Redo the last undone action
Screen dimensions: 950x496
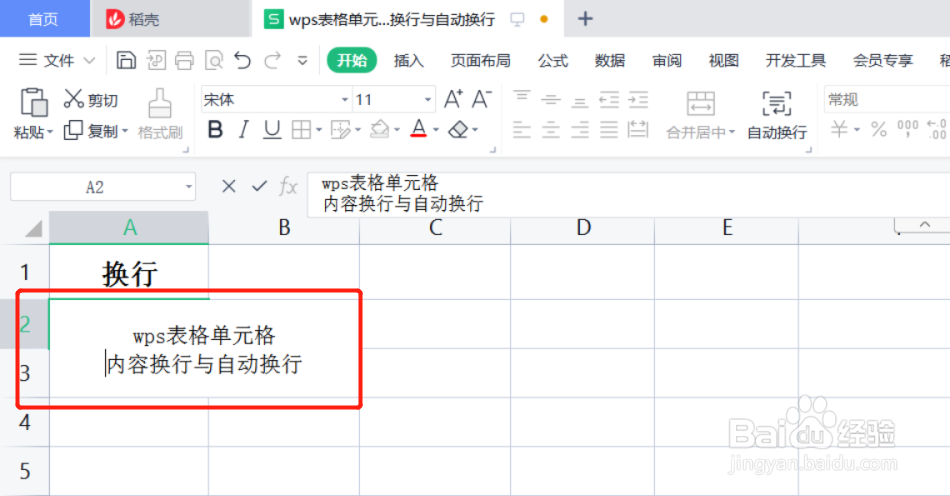pyautogui.click(x=273, y=60)
